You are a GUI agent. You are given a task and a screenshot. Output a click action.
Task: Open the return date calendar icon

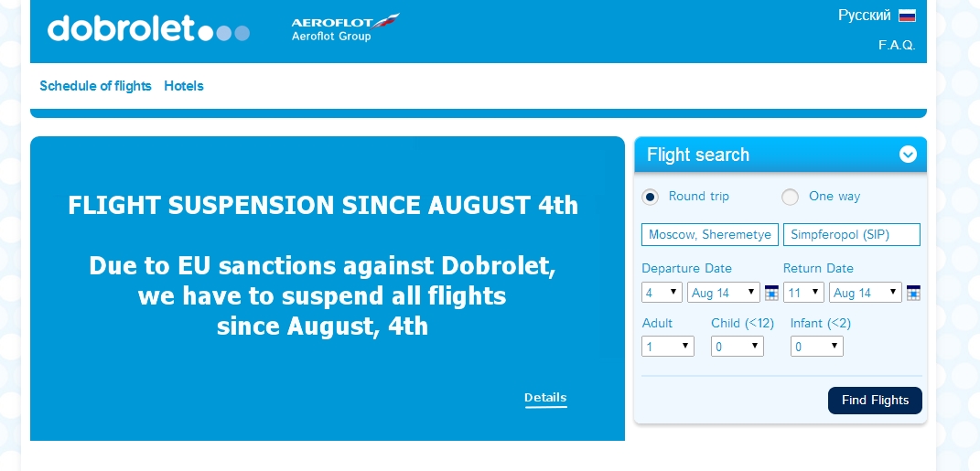(x=913, y=293)
